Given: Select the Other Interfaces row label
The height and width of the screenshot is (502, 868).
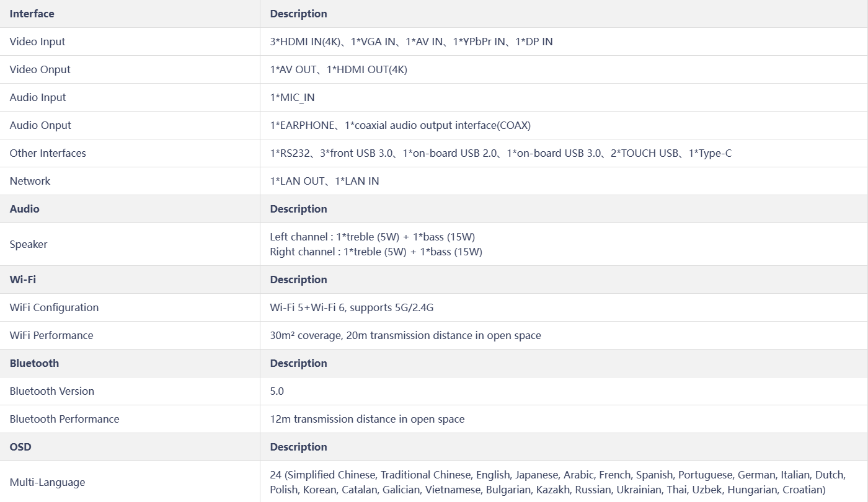Looking at the screenshot, I should tap(48, 153).
